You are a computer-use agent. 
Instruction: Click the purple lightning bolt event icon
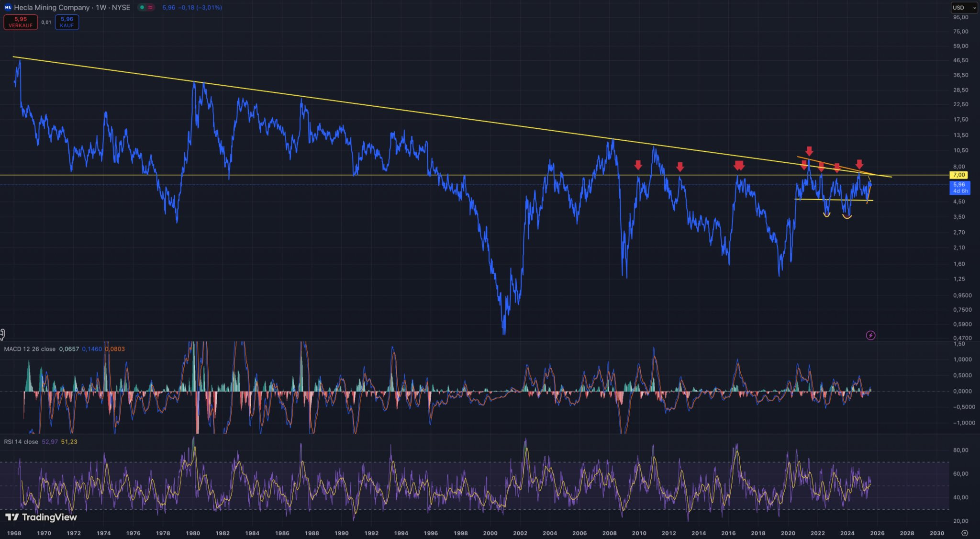coord(870,336)
